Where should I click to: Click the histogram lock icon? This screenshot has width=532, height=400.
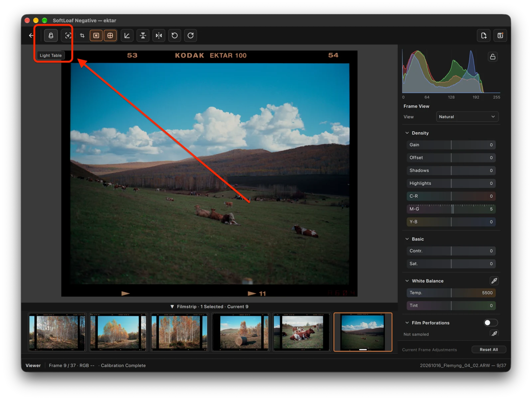[493, 57]
